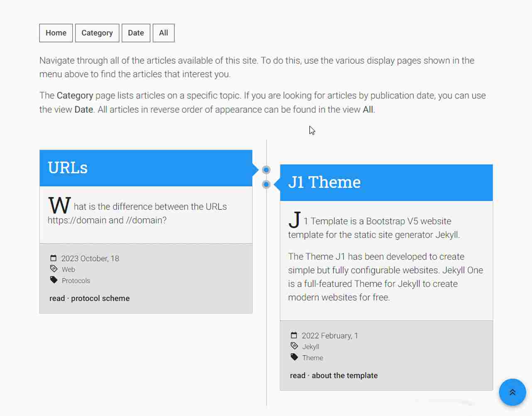Switch to the Category view

[97, 33]
